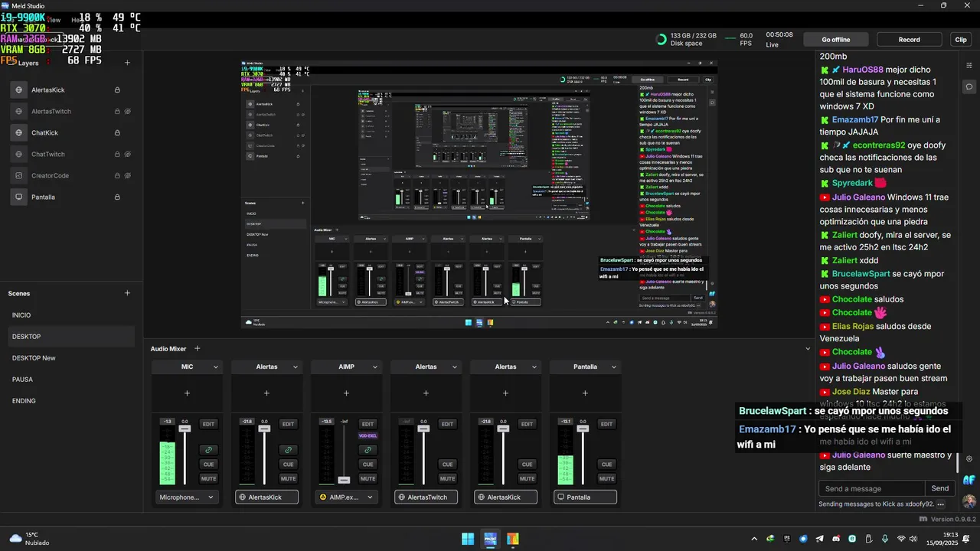
Task: Toggle the lock on the Pantalla layer
Action: coord(117,197)
